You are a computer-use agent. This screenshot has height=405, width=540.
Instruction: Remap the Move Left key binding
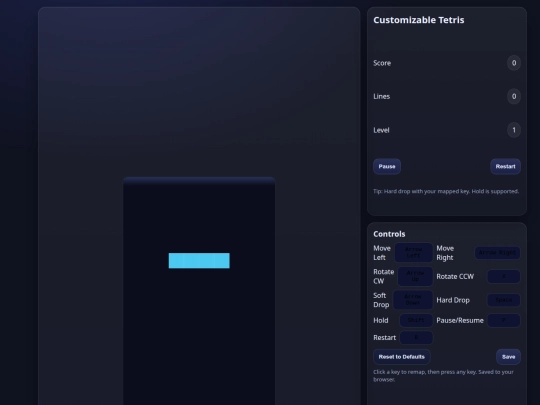tap(414, 252)
